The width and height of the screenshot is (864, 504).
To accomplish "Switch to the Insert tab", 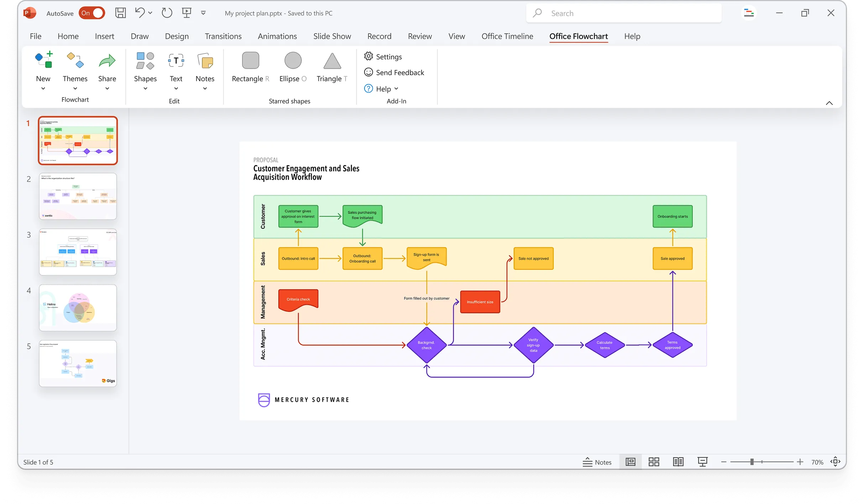I will (x=104, y=36).
